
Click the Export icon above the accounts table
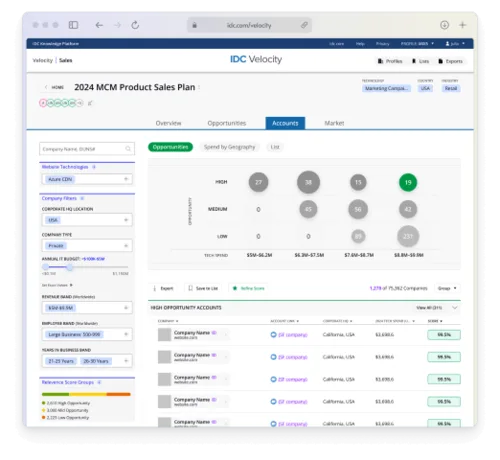[154, 288]
